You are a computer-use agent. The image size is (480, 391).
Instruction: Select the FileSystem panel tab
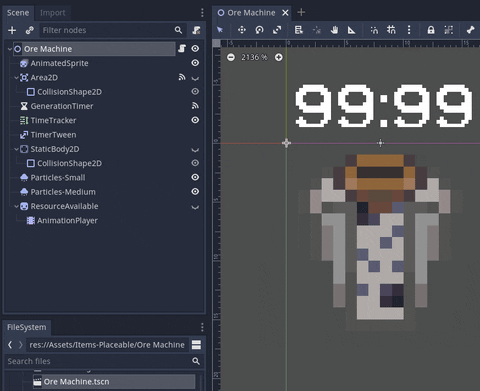(x=27, y=327)
